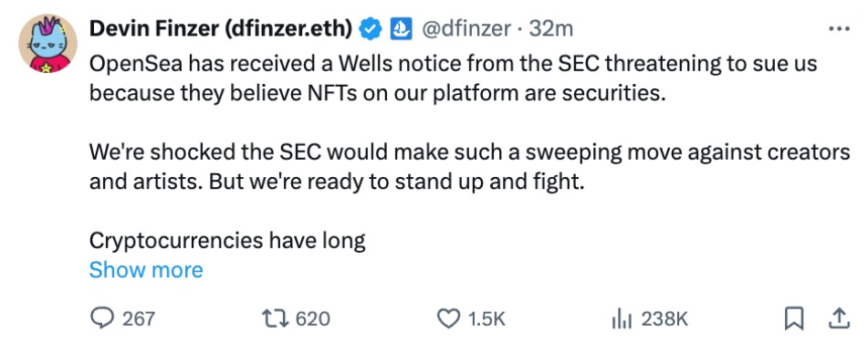868x344 pixels.
Task: Expand tweet with Show more
Action: pyautogui.click(x=146, y=270)
